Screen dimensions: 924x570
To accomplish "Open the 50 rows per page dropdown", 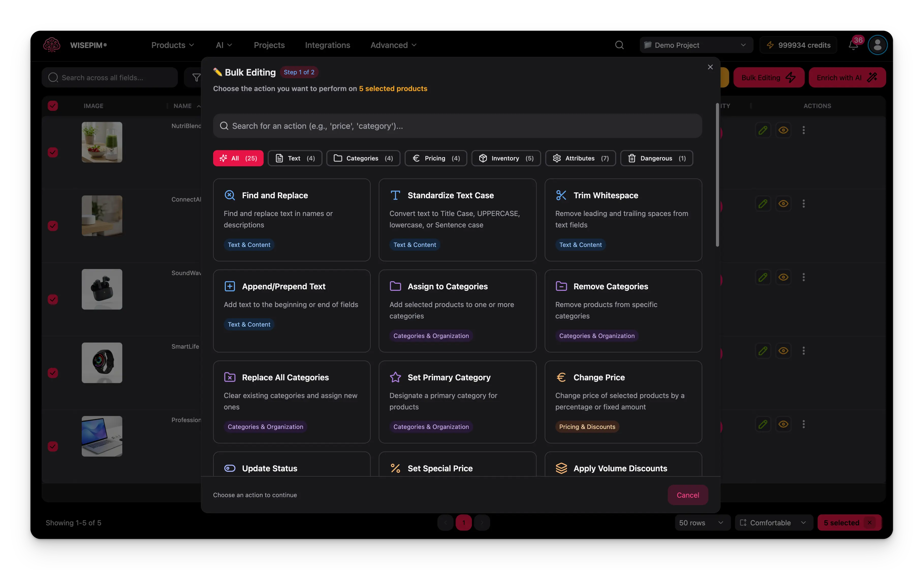I will click(x=702, y=523).
